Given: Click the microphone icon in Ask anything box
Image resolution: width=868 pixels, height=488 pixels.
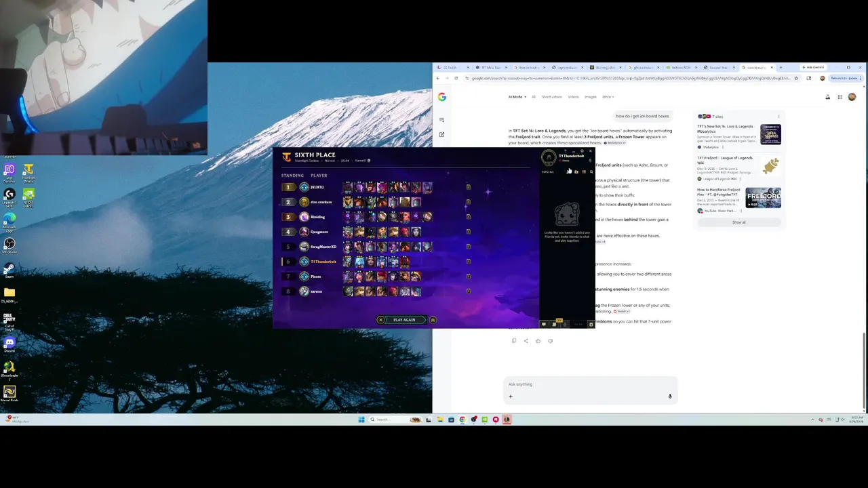Looking at the screenshot, I should point(670,396).
